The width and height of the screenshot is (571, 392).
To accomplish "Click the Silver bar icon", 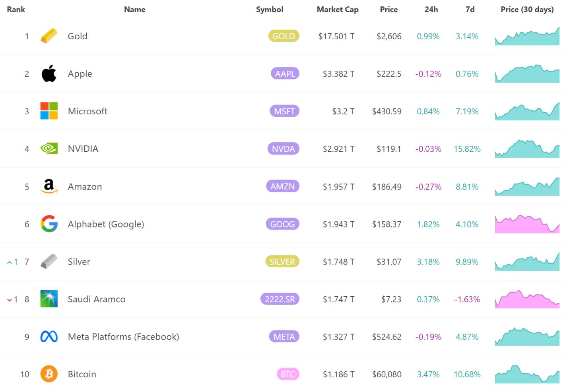I will click(x=49, y=261).
